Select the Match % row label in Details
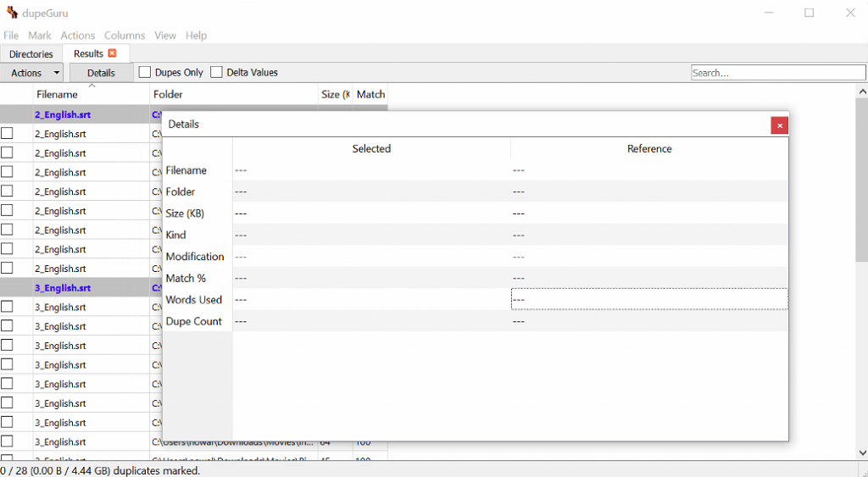This screenshot has width=868, height=477. [x=197, y=278]
